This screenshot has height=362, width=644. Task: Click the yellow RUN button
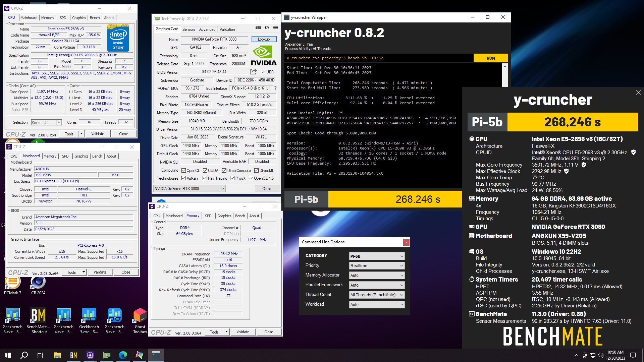491,58
